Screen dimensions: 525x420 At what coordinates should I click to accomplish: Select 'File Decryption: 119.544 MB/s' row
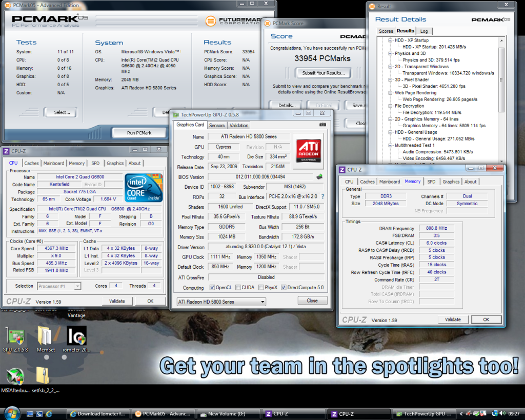(x=432, y=112)
